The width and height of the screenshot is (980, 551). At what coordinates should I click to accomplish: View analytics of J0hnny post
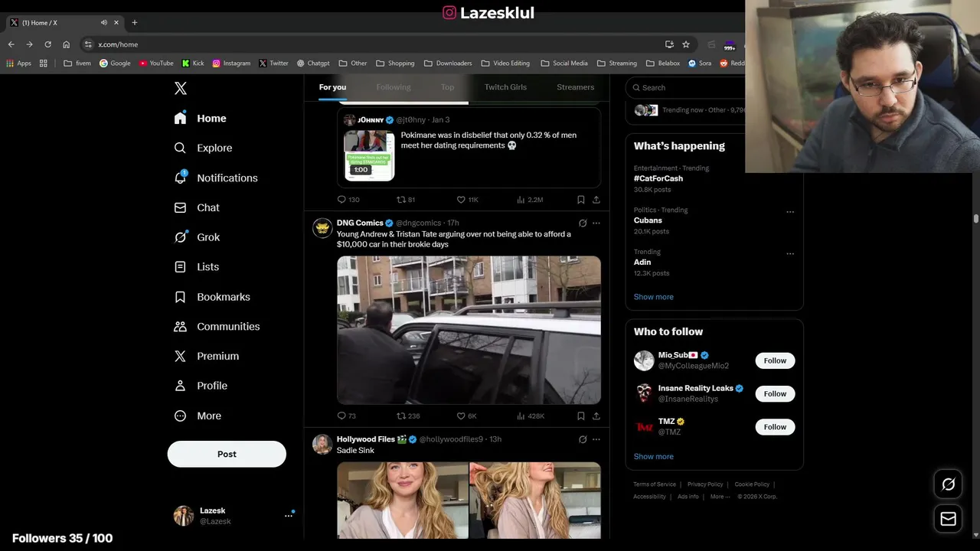pos(530,200)
